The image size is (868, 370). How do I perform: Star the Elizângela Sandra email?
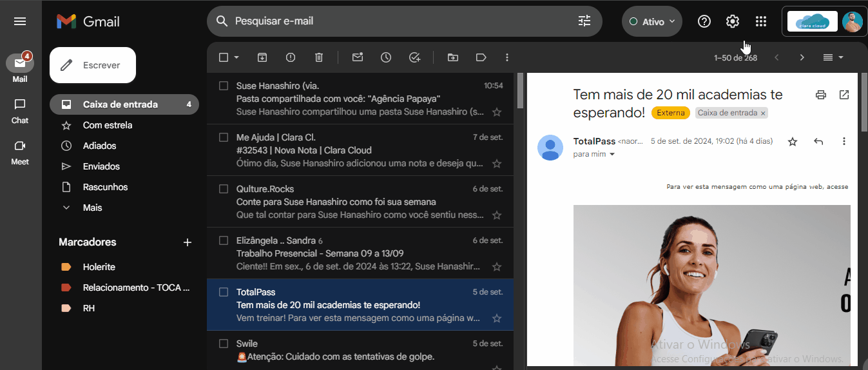click(497, 267)
